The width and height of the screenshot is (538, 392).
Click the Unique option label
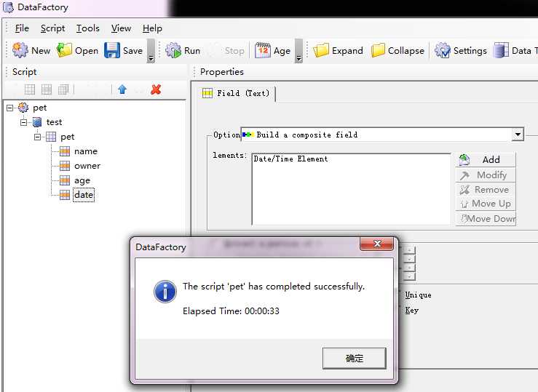pyautogui.click(x=418, y=295)
